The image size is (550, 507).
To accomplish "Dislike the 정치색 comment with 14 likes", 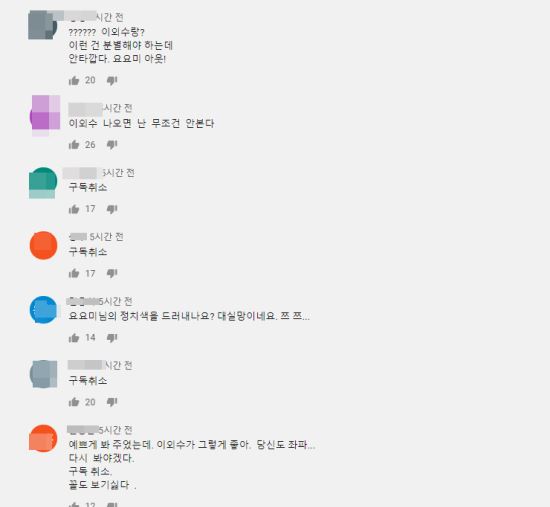I will [112, 338].
